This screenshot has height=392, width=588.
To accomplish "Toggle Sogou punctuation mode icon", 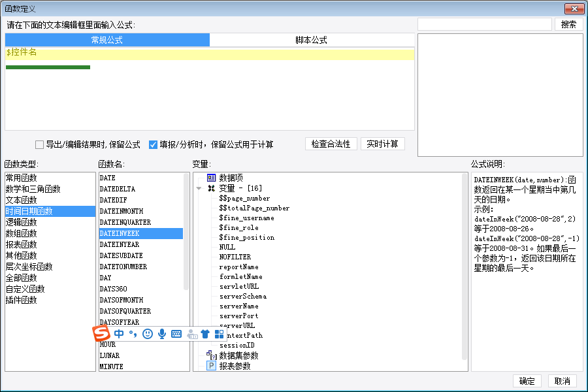I will tap(133, 333).
